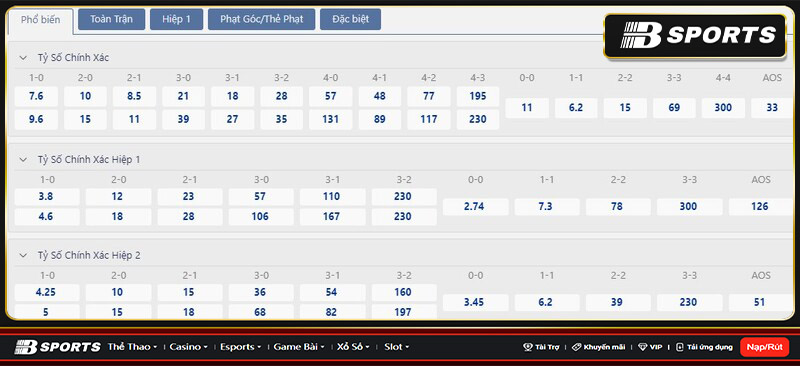Collapse Tỷ Số Chính Xác Hiệp 1 section
The width and height of the screenshot is (800, 366).
tap(23, 160)
